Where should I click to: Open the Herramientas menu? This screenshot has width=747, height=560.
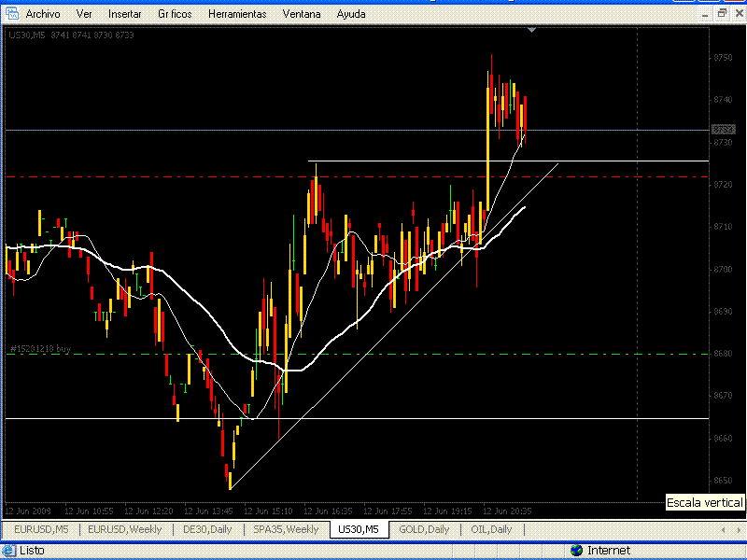click(x=237, y=14)
